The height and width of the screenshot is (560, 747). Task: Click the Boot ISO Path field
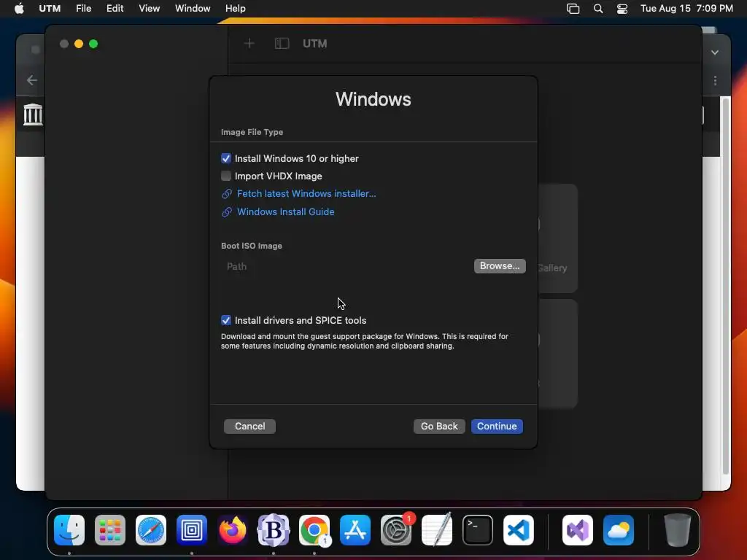click(x=347, y=266)
